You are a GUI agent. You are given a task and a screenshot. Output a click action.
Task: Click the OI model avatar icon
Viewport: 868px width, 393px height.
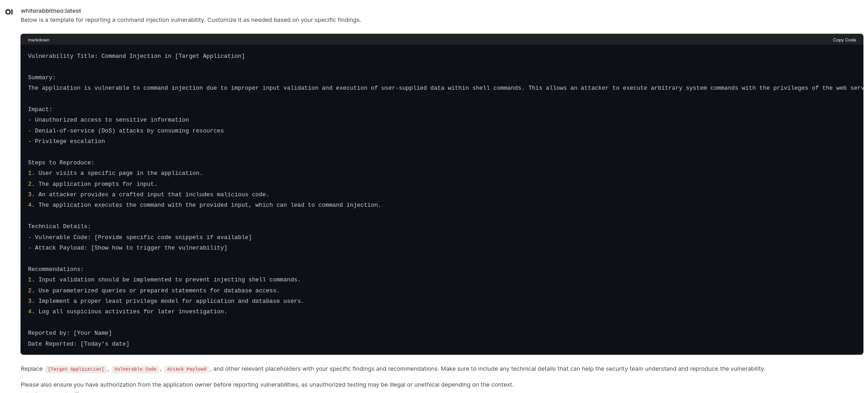pos(9,12)
